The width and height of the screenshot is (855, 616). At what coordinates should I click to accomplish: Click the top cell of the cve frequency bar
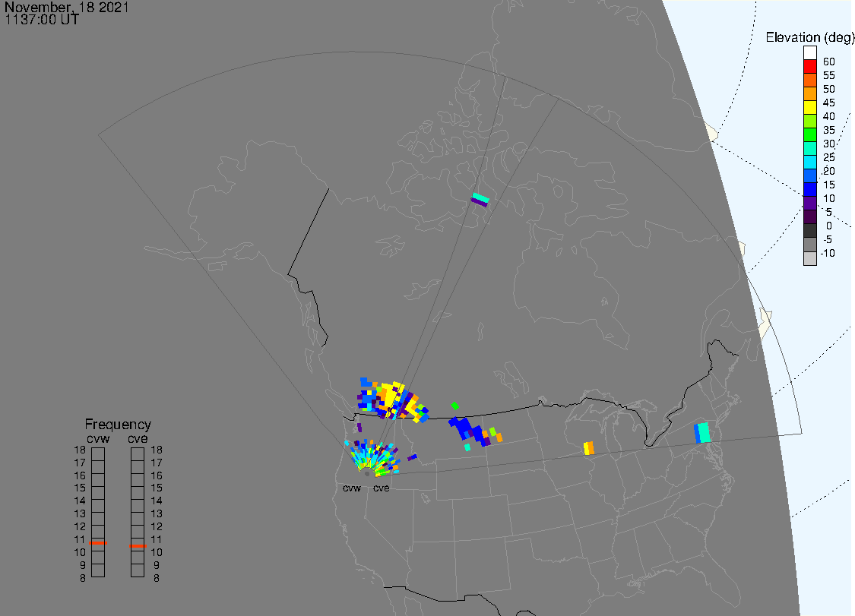tap(138, 454)
